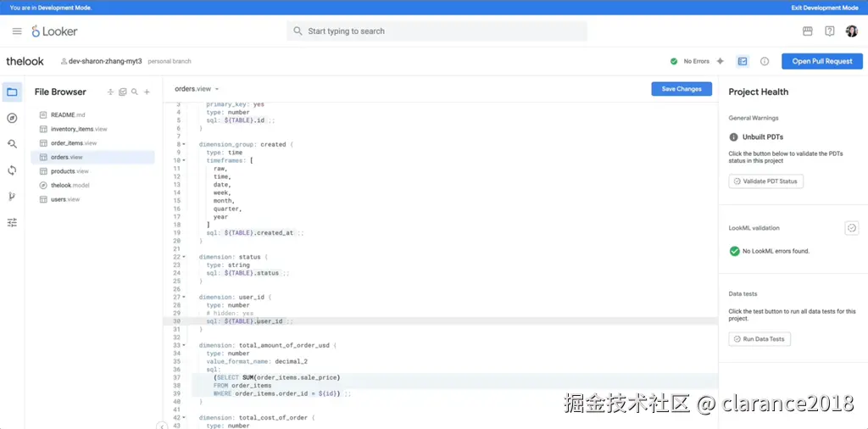The height and width of the screenshot is (429, 868).
Task: Click the Unbuilt PDTs info icon
Action: click(733, 136)
